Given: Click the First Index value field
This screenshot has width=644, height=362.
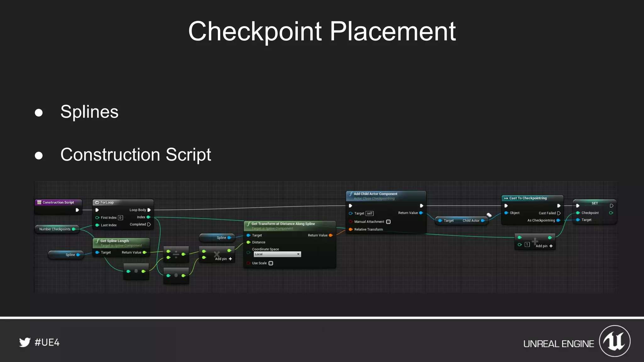Looking at the screenshot, I should 120,218.
